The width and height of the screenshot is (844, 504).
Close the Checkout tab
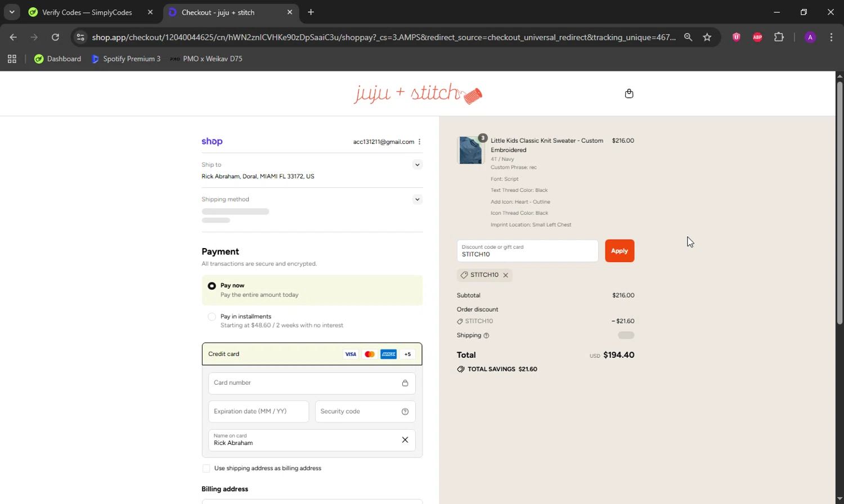(290, 12)
